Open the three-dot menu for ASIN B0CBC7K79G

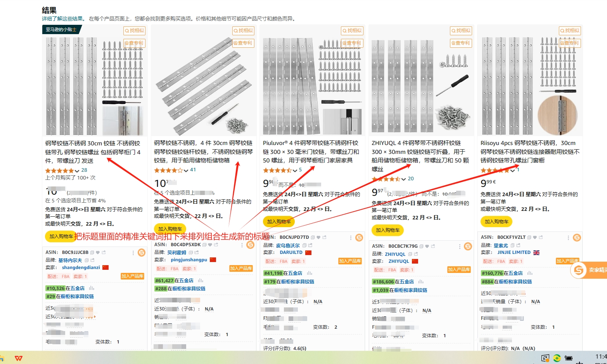[x=460, y=246]
